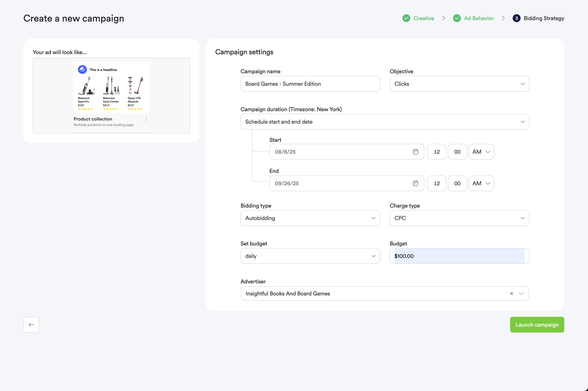Click the 'Your ad will look like...' label

60,52
